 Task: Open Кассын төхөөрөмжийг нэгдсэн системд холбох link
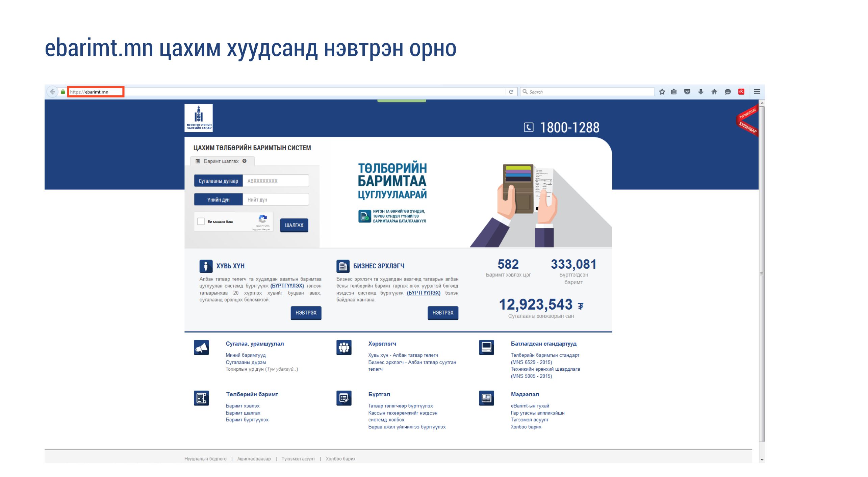coord(403,416)
